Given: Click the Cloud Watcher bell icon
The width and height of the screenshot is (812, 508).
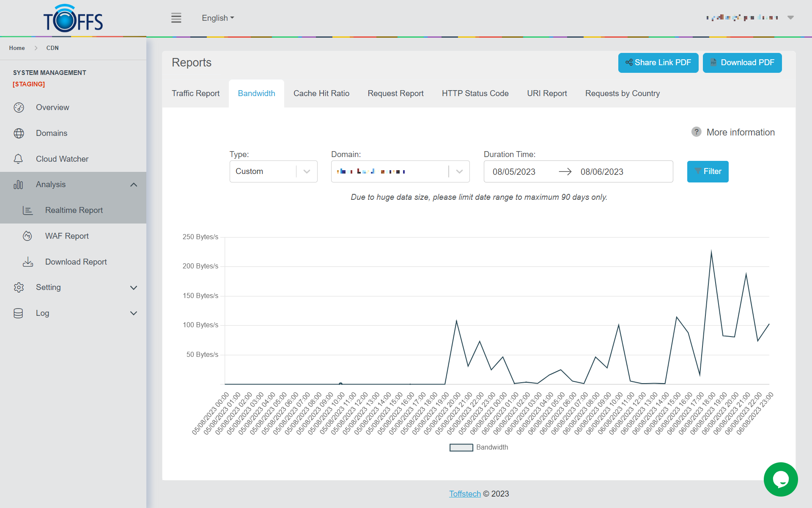Looking at the screenshot, I should (18, 159).
